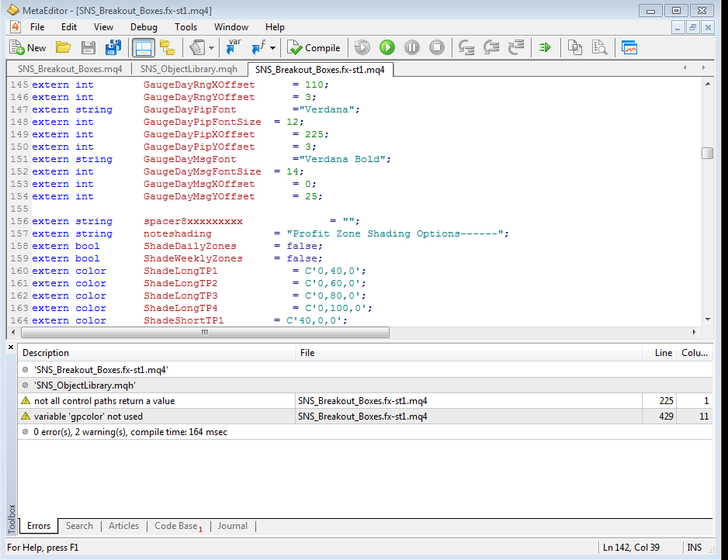Start debugging with the green play button
The width and height of the screenshot is (728, 560).
387,47
